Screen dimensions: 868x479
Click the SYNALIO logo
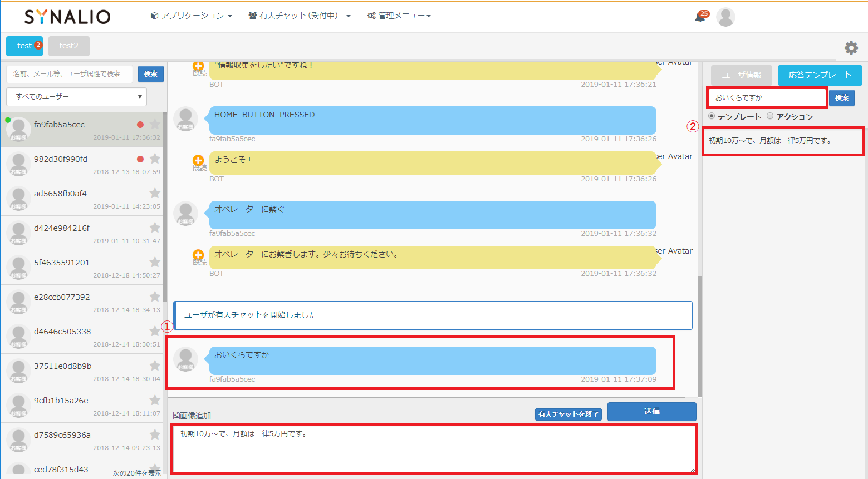[x=67, y=17]
